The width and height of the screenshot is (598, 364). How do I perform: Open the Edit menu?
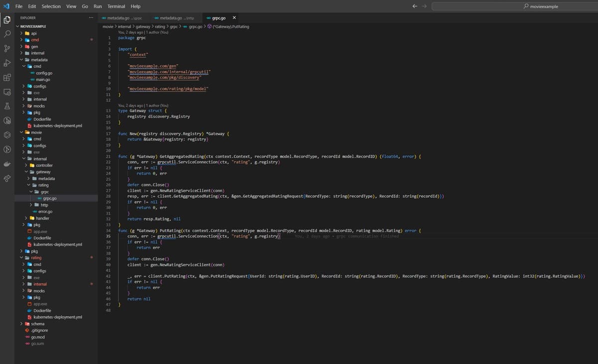click(x=32, y=6)
